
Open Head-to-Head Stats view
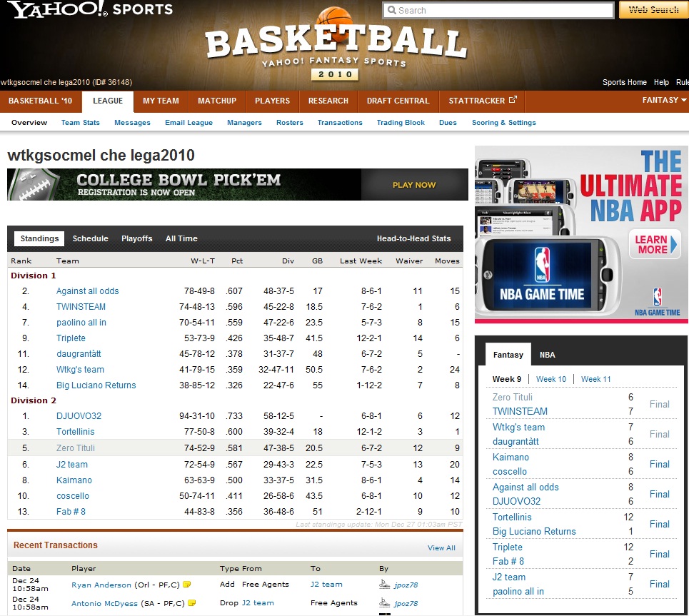[413, 238]
